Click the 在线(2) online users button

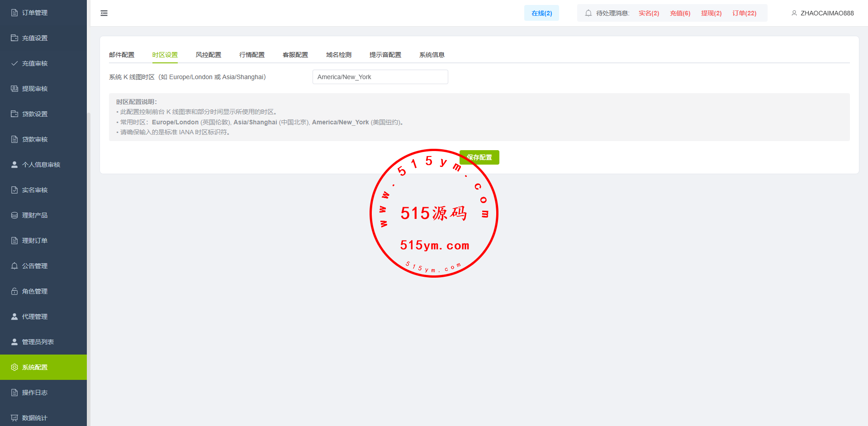(541, 13)
